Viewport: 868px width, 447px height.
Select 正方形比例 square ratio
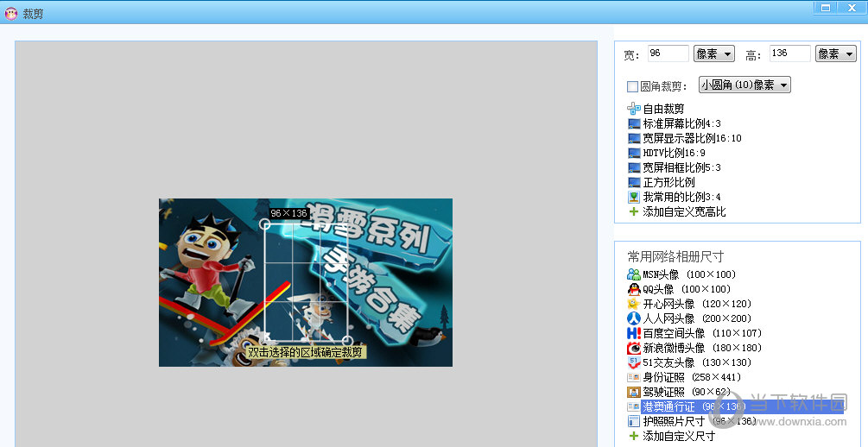coord(668,182)
